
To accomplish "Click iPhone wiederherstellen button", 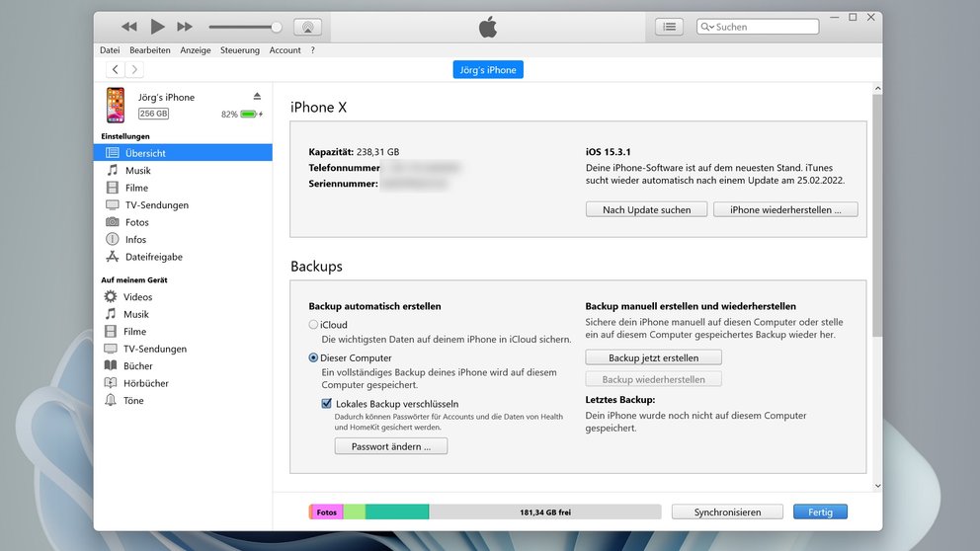I will (x=785, y=209).
